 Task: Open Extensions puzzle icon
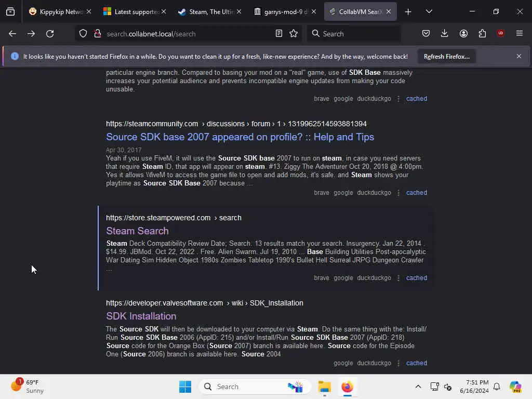tap(482, 34)
